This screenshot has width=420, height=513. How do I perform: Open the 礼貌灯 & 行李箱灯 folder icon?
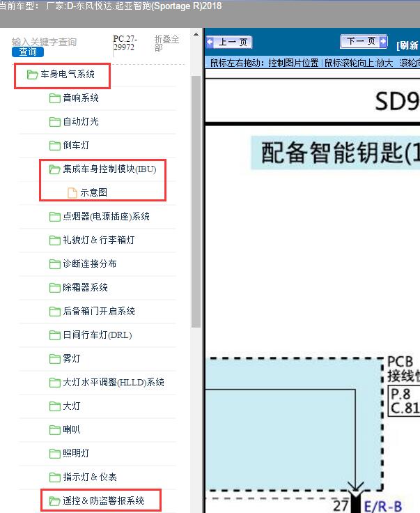[x=54, y=240]
